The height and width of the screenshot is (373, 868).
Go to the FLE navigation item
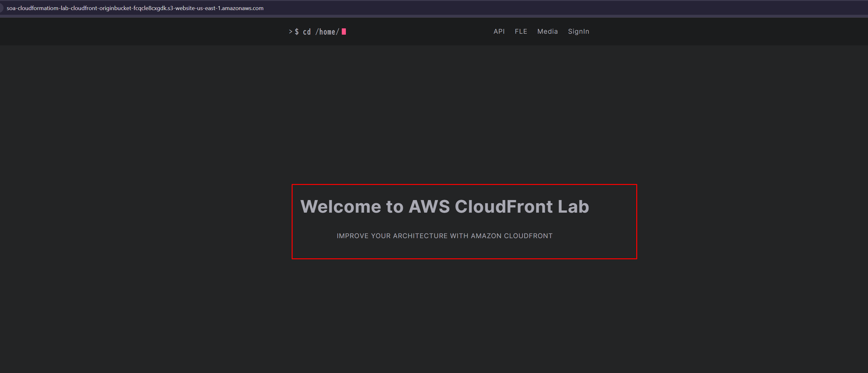[521, 31]
